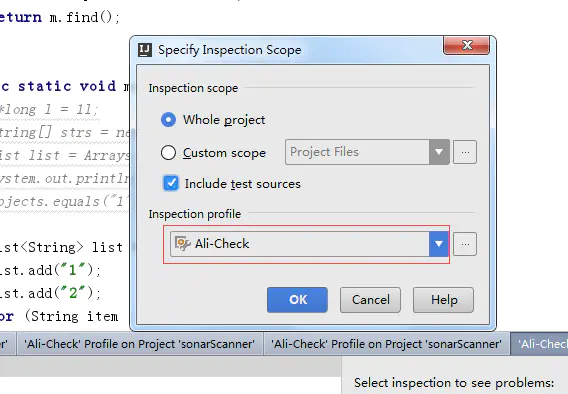Select the highlighted 'Ali-Check' tab at right edge
568x394 pixels.
[540, 344]
